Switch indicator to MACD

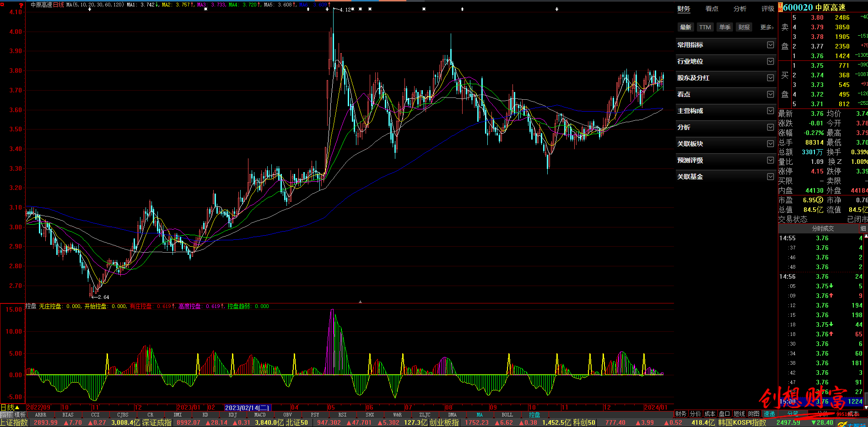(260, 415)
